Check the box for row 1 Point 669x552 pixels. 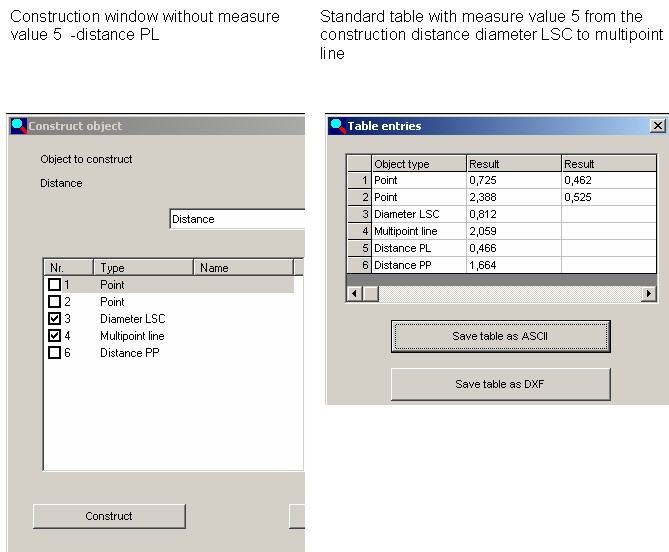click(55, 285)
